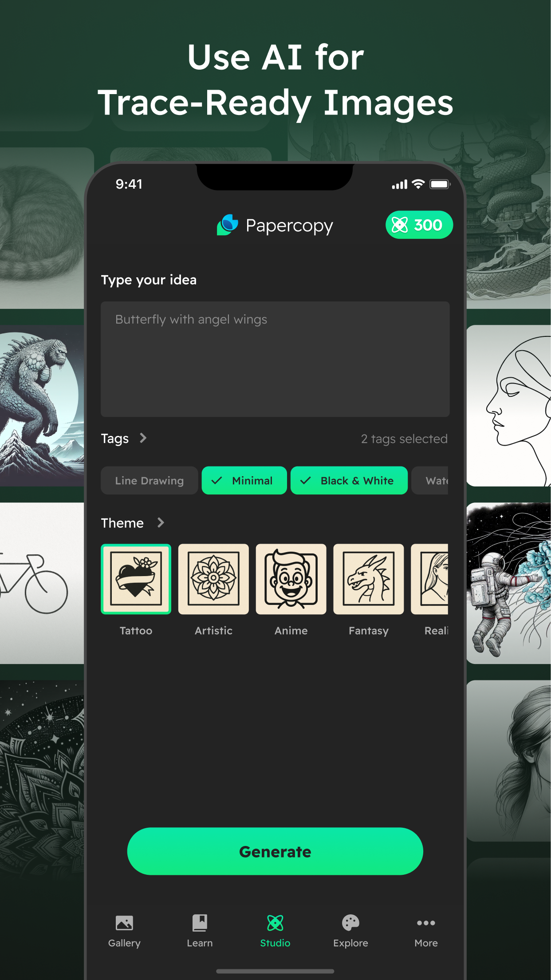Viewport: 551px width, 980px height.
Task: Open the More dots menu
Action: [426, 923]
